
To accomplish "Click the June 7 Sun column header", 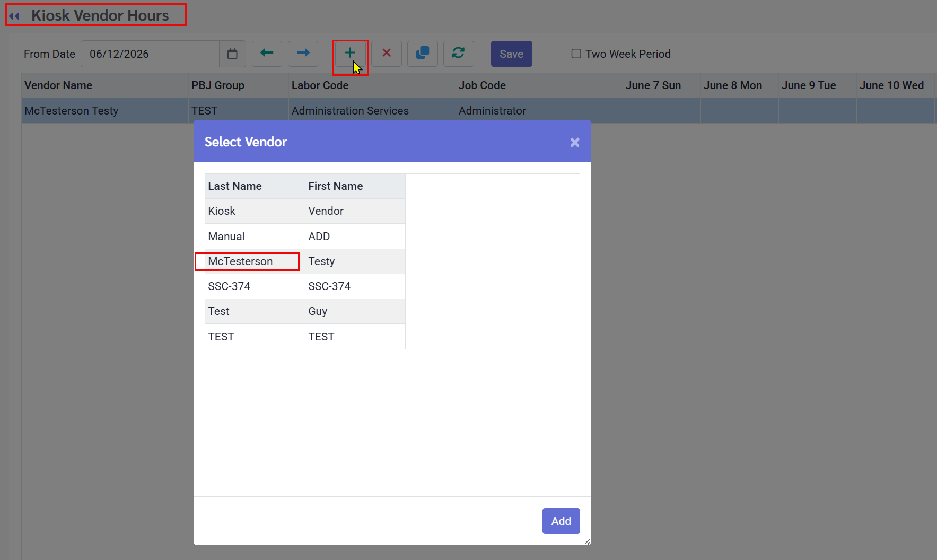I will [x=662, y=85].
